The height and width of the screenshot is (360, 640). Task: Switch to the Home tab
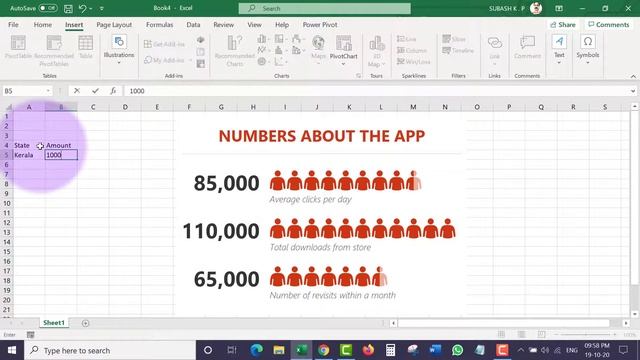pos(42,24)
